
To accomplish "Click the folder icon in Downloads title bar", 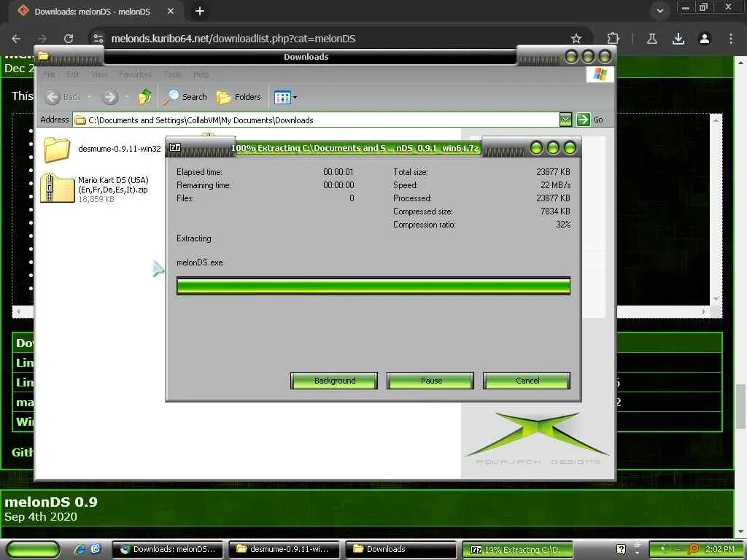I will 44,56.
